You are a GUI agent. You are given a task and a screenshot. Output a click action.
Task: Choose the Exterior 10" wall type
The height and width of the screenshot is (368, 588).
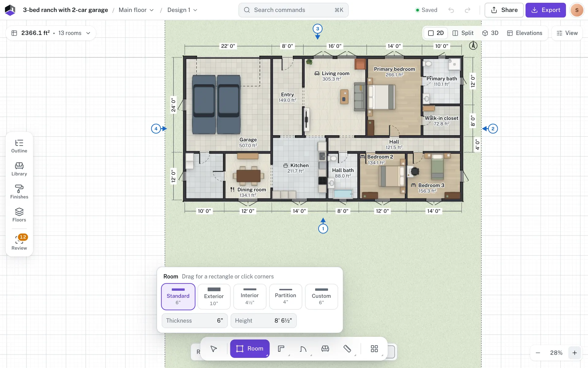coord(214,297)
